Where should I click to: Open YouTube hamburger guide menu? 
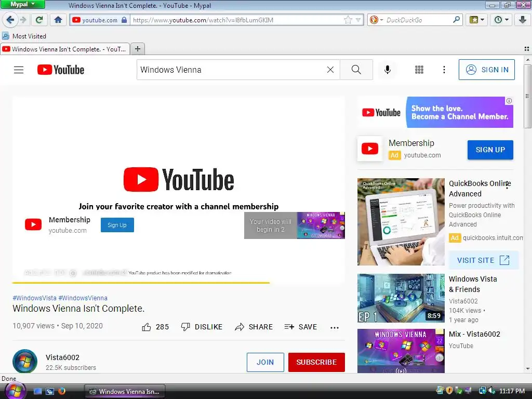pos(19,70)
